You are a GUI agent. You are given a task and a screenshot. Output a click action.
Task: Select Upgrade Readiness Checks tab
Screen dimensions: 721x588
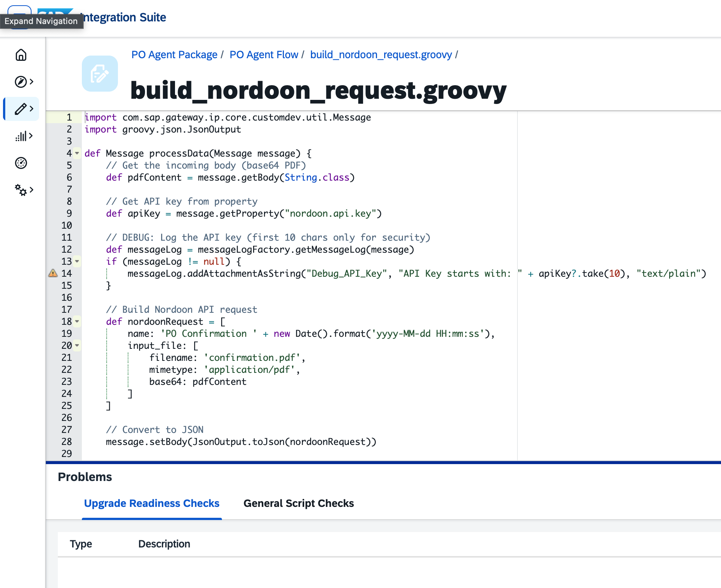152,503
